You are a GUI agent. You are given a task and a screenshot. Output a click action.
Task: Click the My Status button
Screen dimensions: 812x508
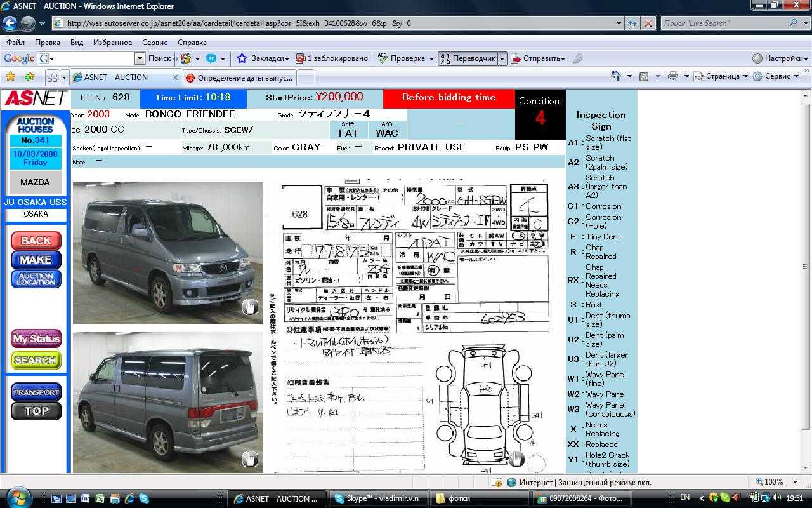pos(36,338)
